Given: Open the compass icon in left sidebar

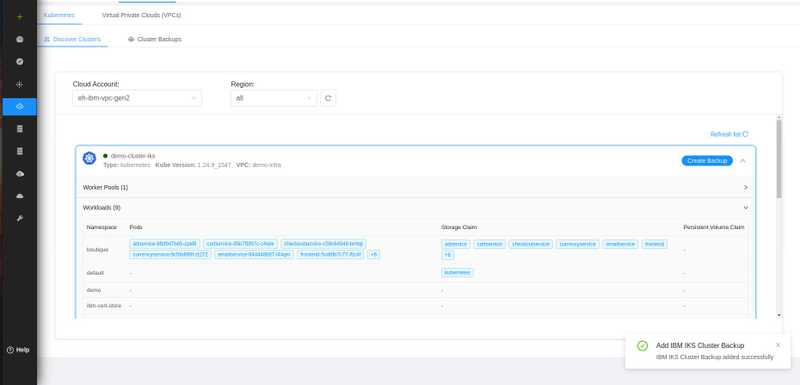Looking at the screenshot, I should (19, 62).
